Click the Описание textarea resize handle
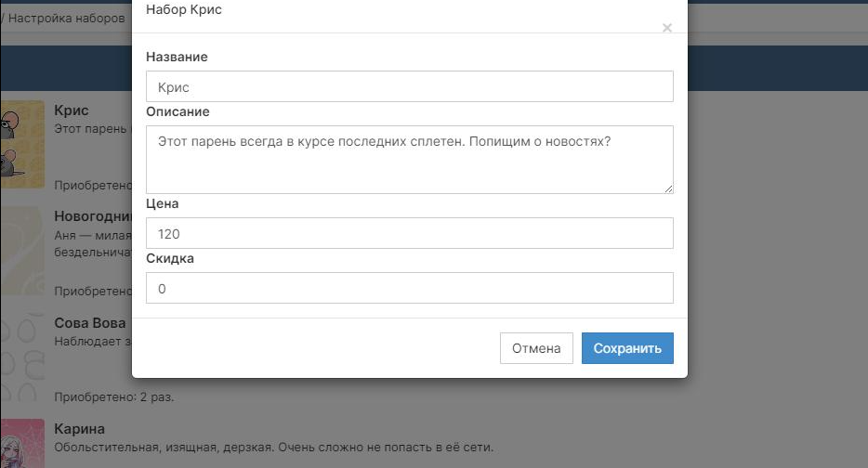This screenshot has width=868, height=468. (667, 188)
